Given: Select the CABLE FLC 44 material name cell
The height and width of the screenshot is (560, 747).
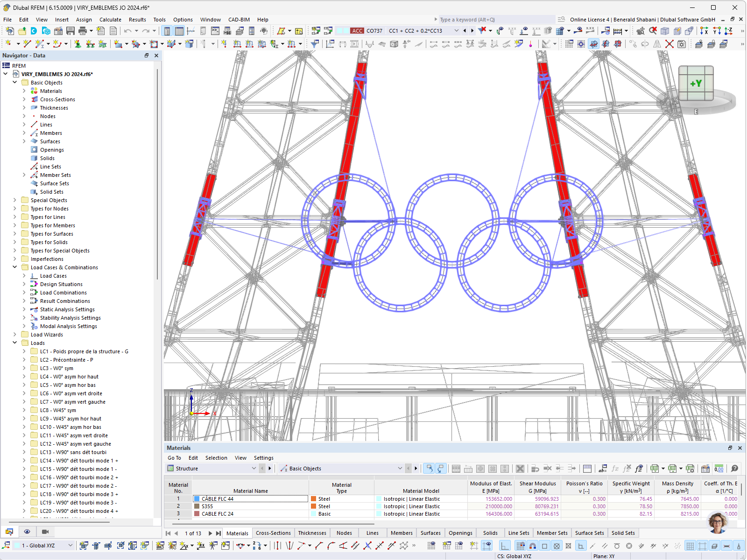Looking at the screenshot, I should click(251, 499).
